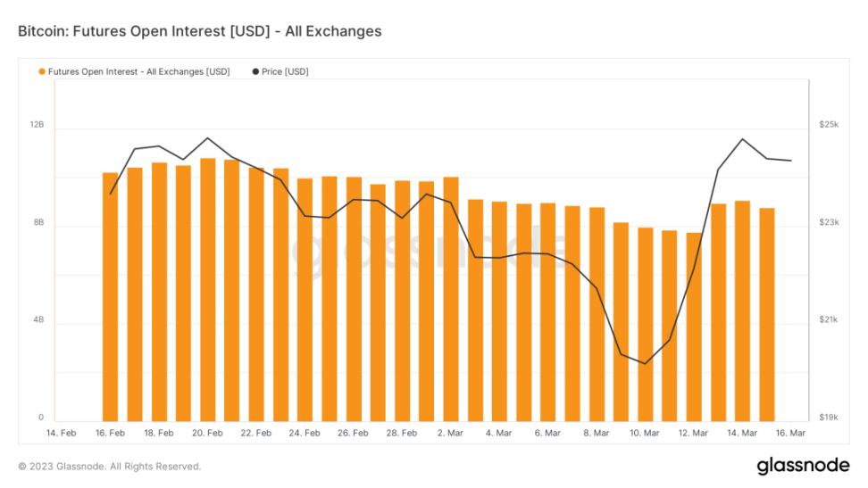Click the price line peak near 14 Mar
868x488 pixels.
pos(742,139)
